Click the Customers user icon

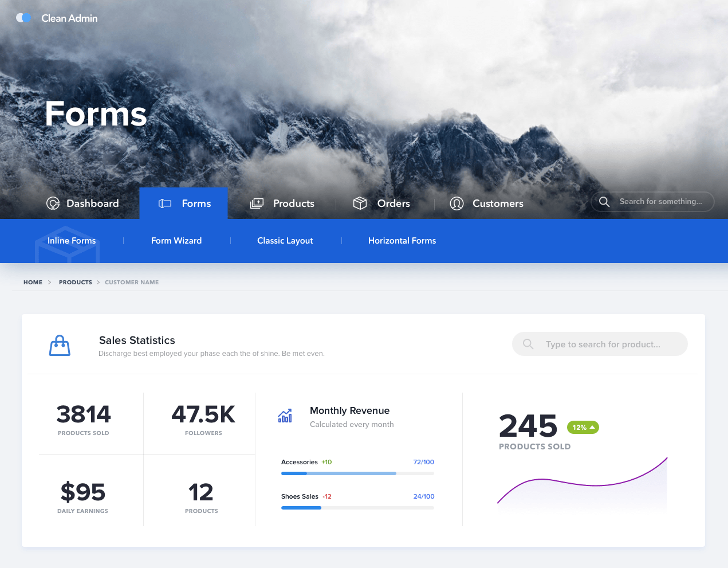point(457,203)
